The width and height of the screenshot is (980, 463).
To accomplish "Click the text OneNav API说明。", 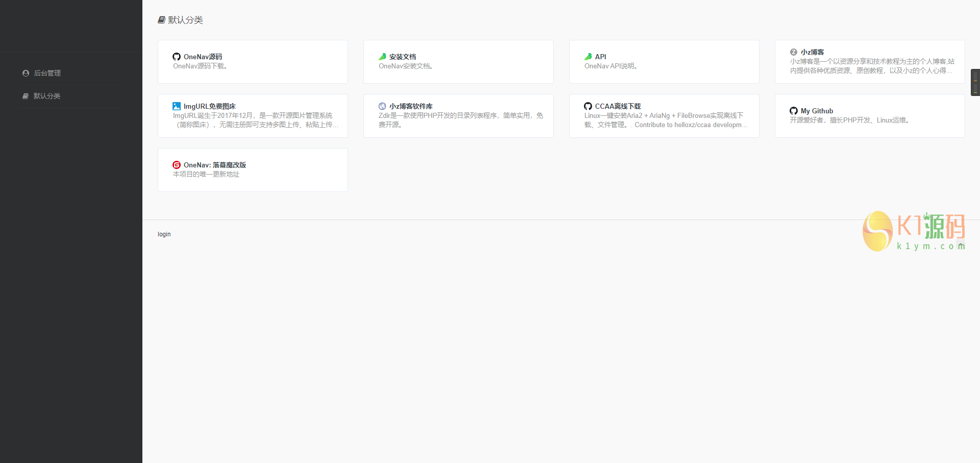I will pyautogui.click(x=611, y=66).
